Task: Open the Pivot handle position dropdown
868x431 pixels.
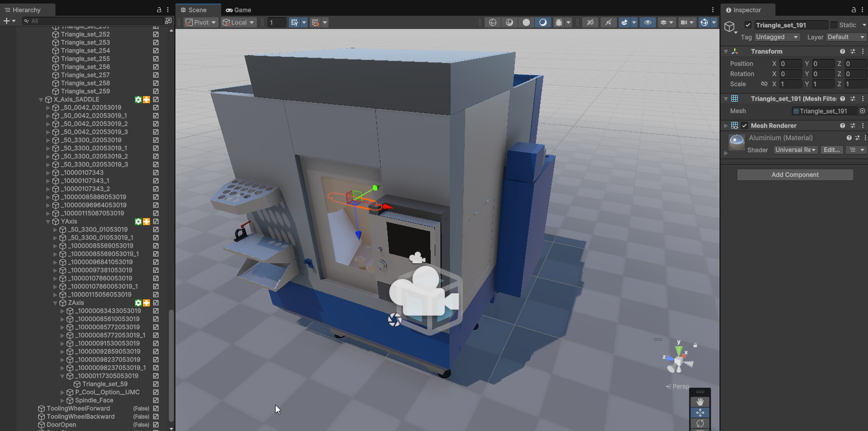Action: [201, 22]
